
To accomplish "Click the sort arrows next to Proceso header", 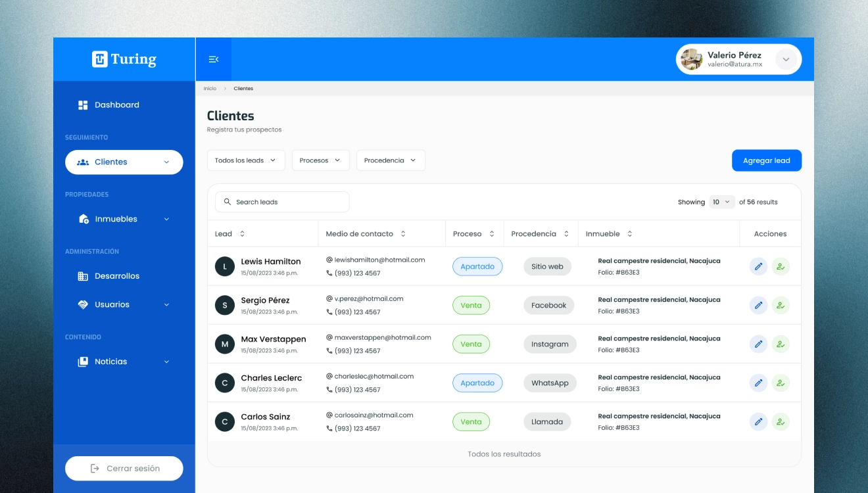I will 491,234.
